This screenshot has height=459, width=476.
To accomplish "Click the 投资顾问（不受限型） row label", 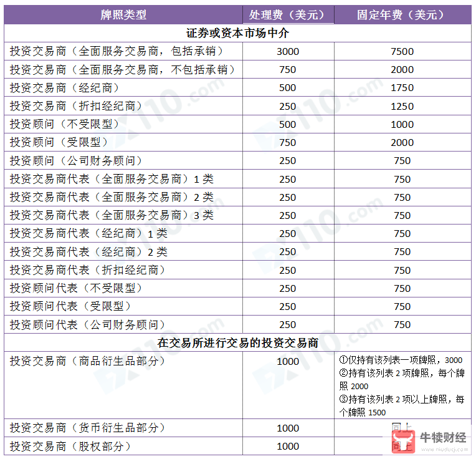I will tap(66, 124).
